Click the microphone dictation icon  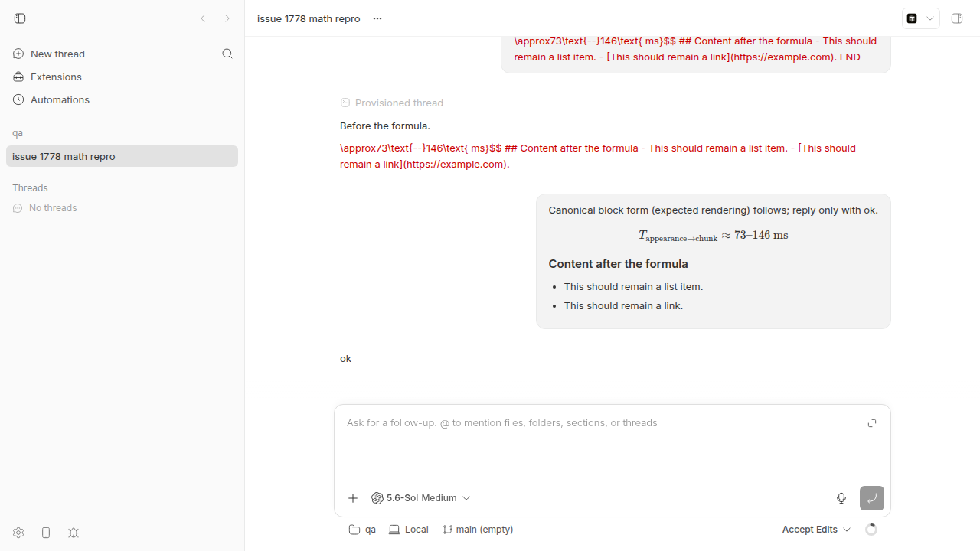pyautogui.click(x=841, y=498)
